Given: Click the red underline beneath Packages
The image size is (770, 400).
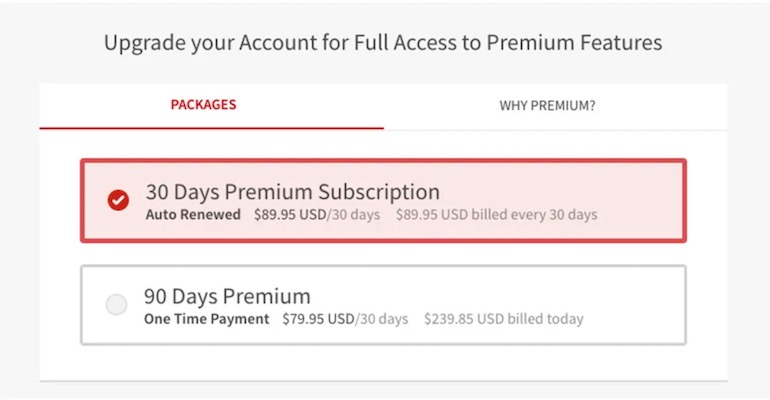Looking at the screenshot, I should [x=212, y=128].
